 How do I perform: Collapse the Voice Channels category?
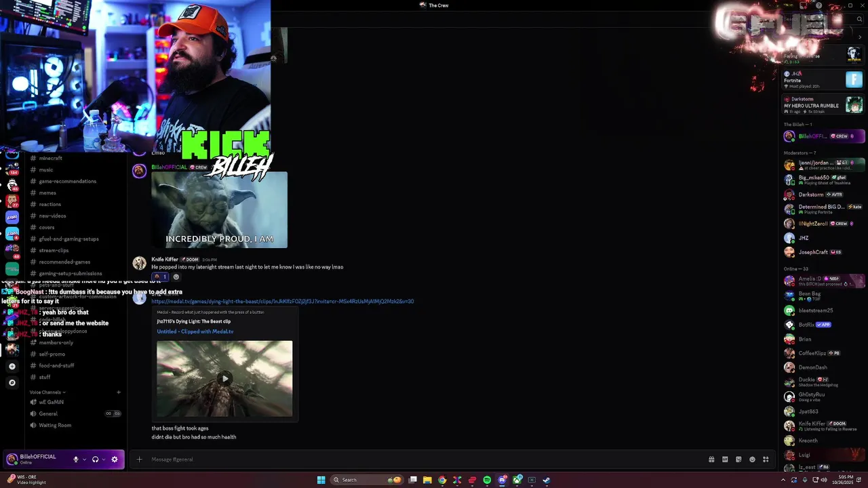47,392
